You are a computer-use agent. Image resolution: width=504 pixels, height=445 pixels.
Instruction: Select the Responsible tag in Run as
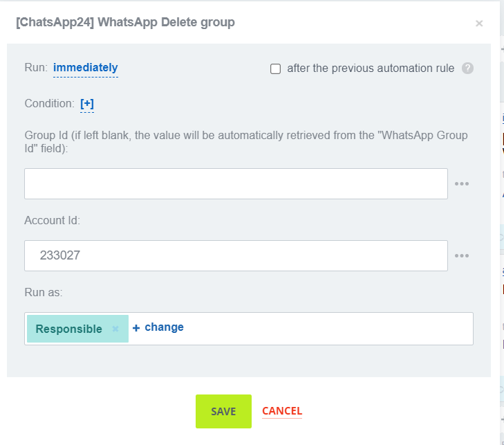(x=68, y=329)
